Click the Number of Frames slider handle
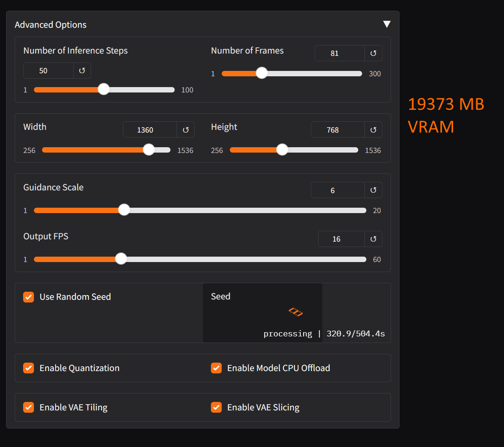 (262, 73)
